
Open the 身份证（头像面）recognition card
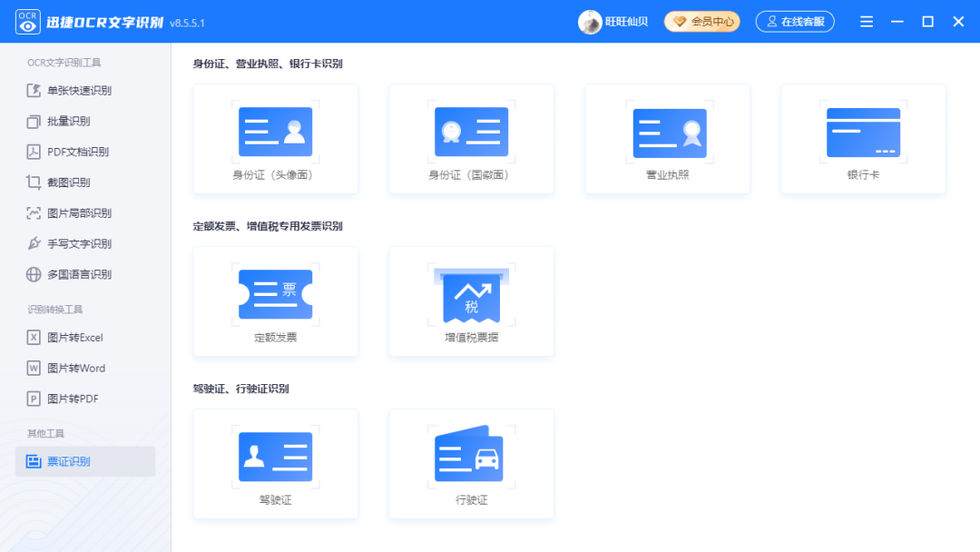pyautogui.click(x=275, y=139)
